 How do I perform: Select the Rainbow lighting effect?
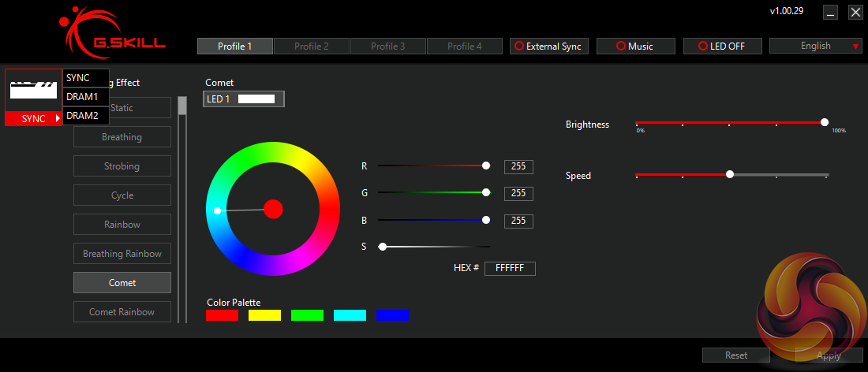122,225
